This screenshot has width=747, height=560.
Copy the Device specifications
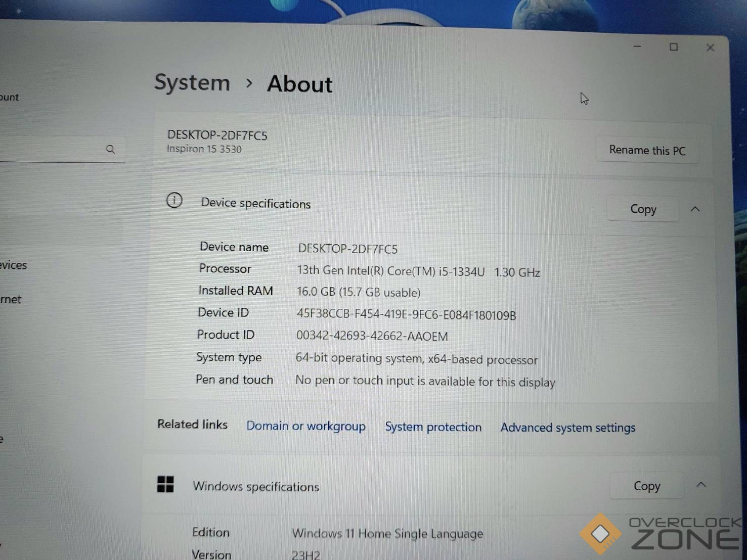(643, 209)
